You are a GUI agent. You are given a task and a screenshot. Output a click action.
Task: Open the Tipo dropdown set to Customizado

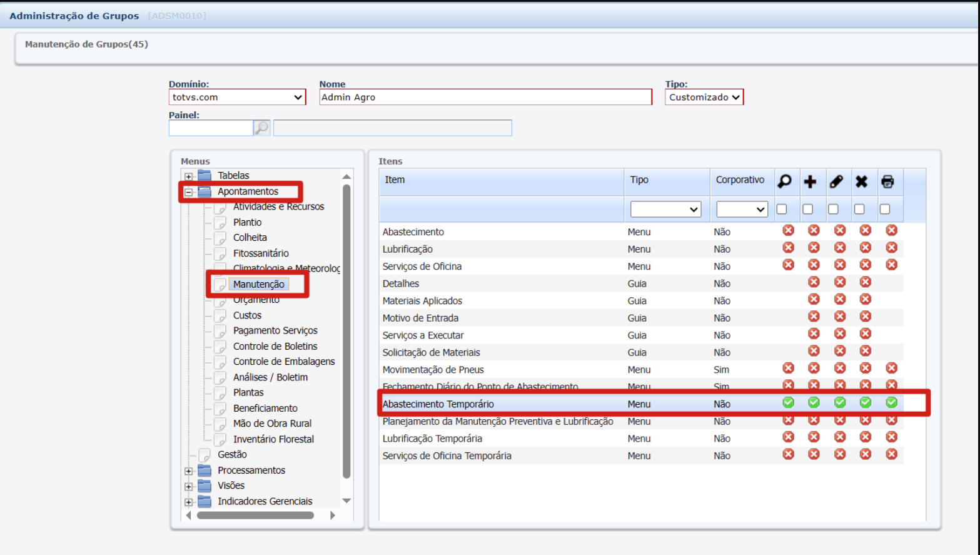point(704,97)
